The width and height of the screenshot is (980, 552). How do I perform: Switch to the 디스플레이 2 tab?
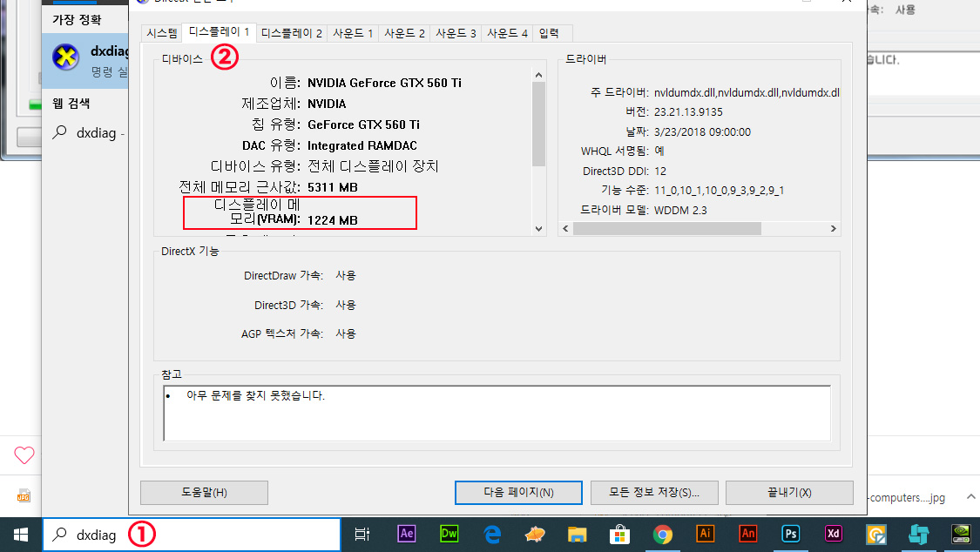[291, 33]
